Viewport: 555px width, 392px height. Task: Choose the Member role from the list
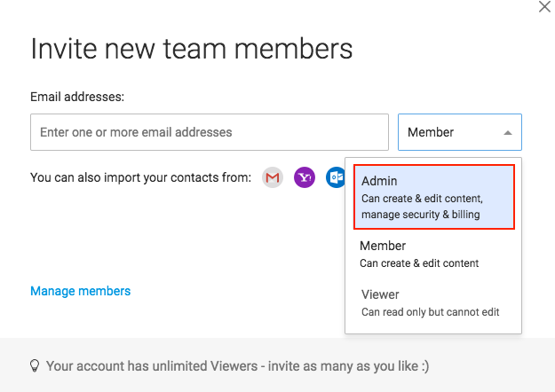pos(433,255)
